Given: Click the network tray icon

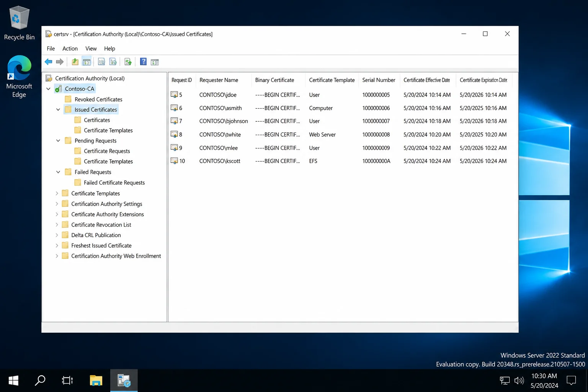Looking at the screenshot, I should (x=505, y=381).
